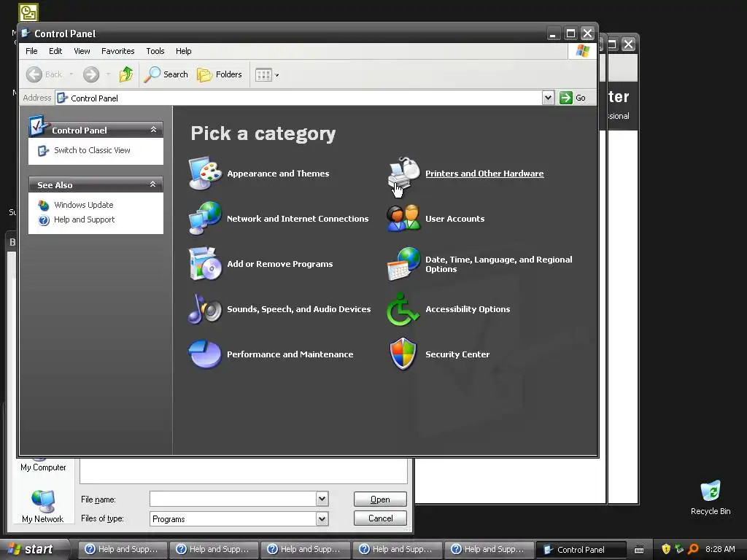The width and height of the screenshot is (747, 560).
Task: Open the View menu
Action: pos(82,51)
